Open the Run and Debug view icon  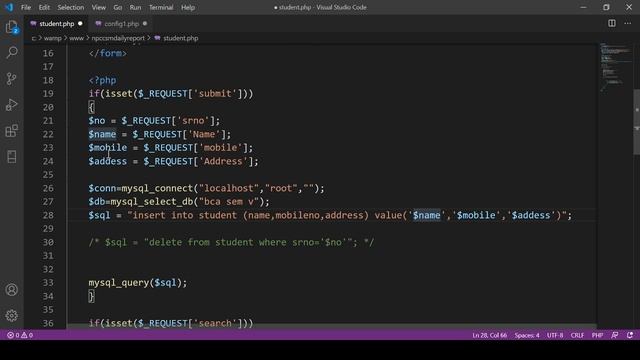coord(12,105)
